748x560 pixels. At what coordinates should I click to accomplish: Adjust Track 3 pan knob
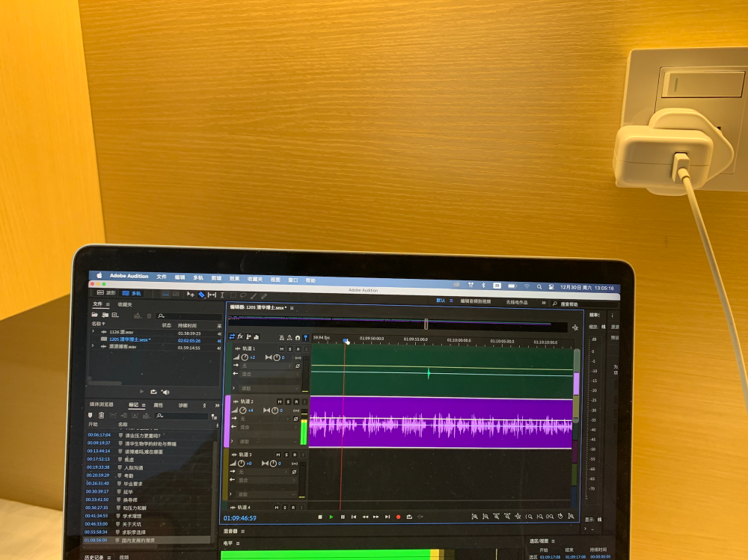click(x=273, y=463)
